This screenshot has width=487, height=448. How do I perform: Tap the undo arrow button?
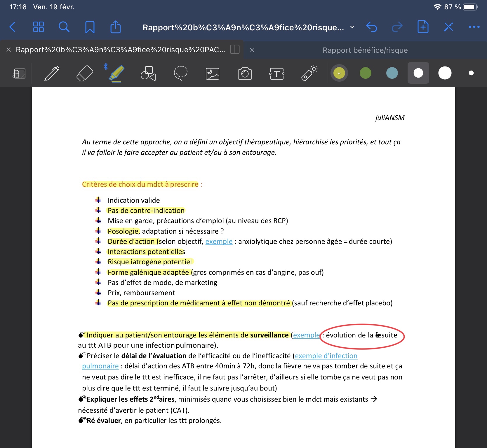tap(372, 27)
